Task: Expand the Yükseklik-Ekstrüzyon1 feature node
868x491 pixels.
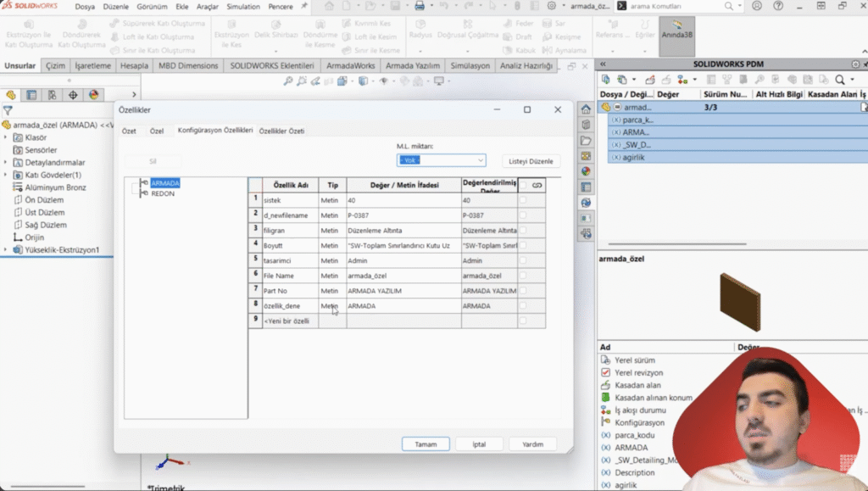Action: (x=7, y=250)
